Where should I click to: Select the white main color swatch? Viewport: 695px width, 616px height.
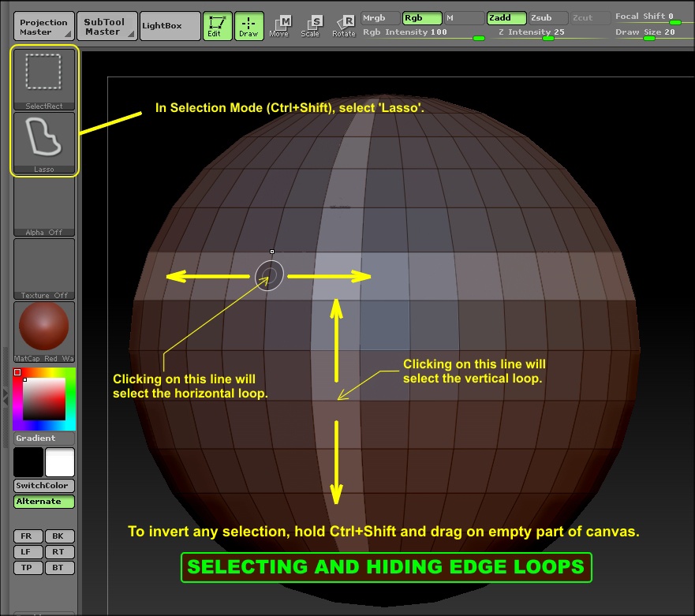tap(60, 461)
